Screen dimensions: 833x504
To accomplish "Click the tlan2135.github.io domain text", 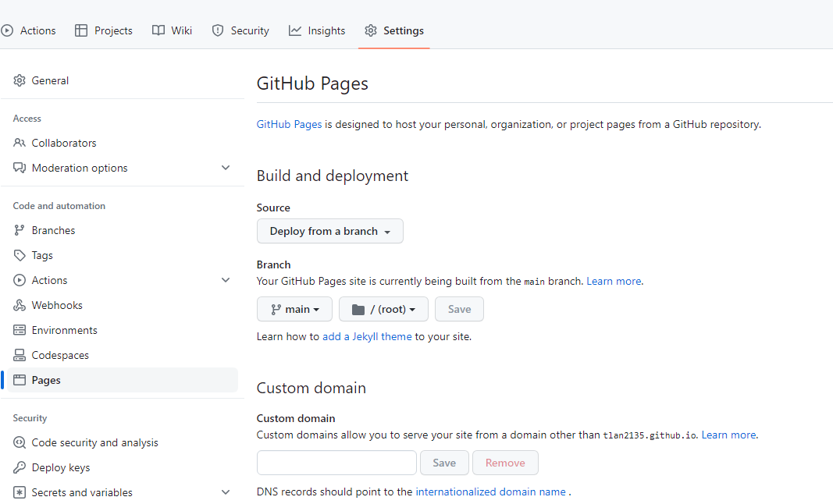I will tap(650, 435).
